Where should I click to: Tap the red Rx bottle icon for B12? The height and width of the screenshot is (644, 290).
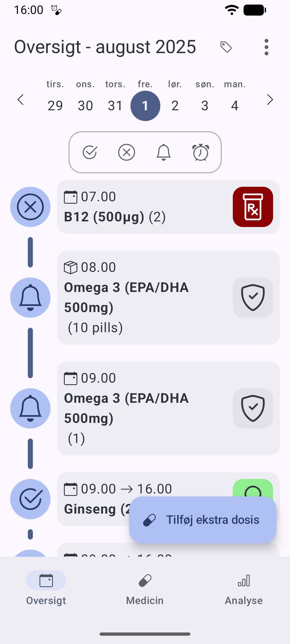pos(253,207)
